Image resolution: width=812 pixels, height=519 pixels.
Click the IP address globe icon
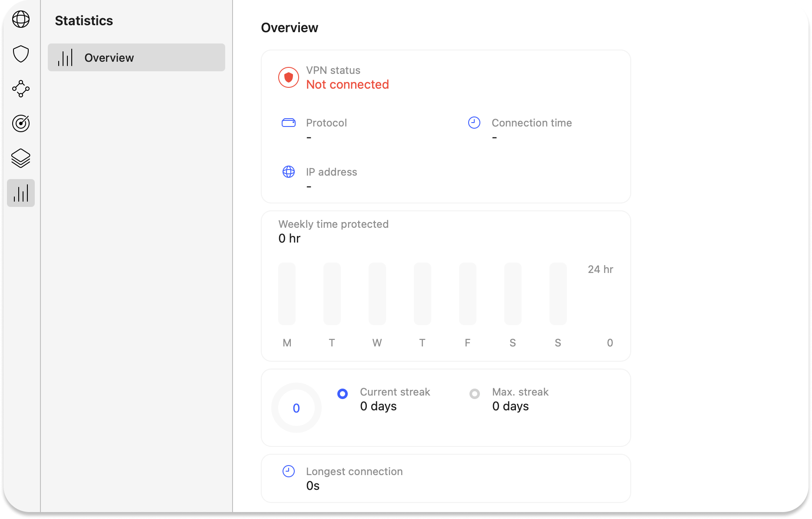click(289, 172)
